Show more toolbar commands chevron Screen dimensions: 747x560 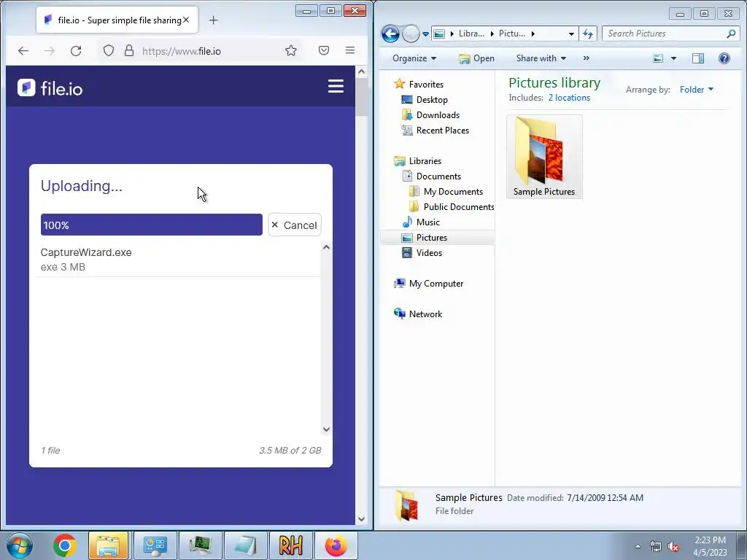[586, 58]
